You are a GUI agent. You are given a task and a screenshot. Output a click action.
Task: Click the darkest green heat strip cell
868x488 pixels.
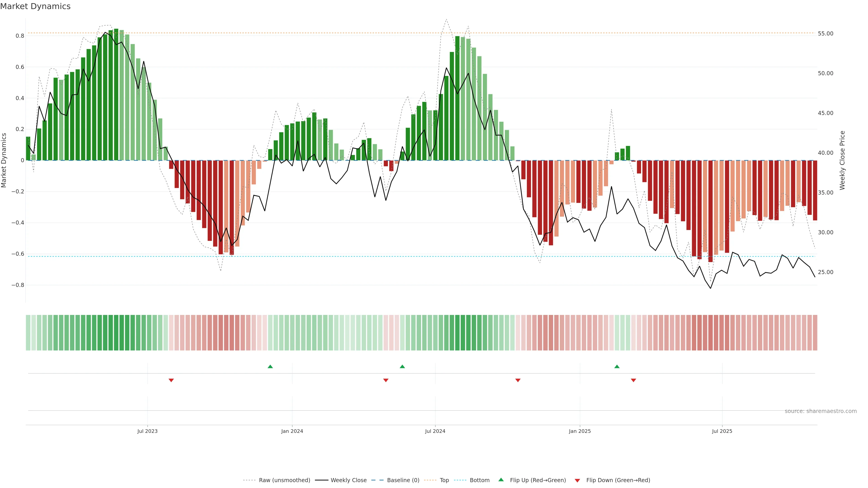point(116,332)
